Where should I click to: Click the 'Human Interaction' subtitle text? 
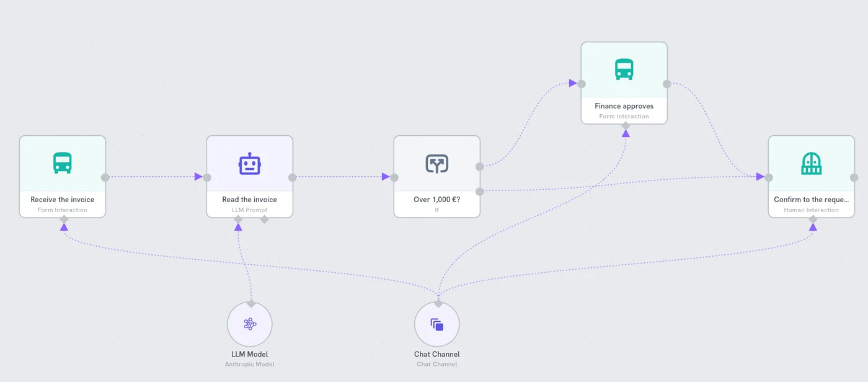812,210
